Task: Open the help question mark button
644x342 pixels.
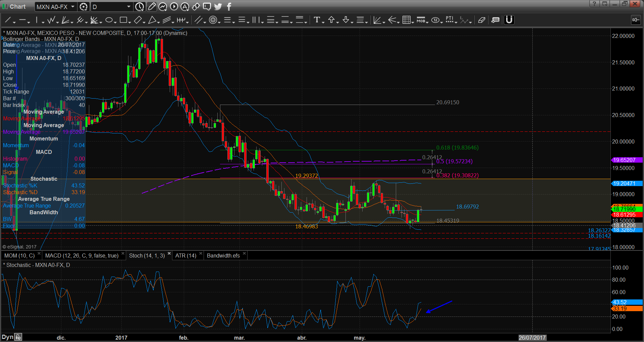Action: (x=594, y=4)
